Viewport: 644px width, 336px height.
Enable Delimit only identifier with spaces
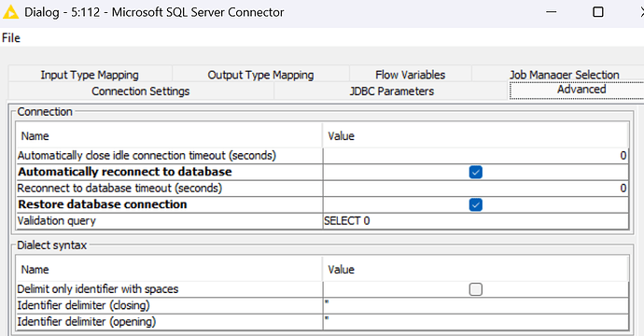[x=476, y=289]
